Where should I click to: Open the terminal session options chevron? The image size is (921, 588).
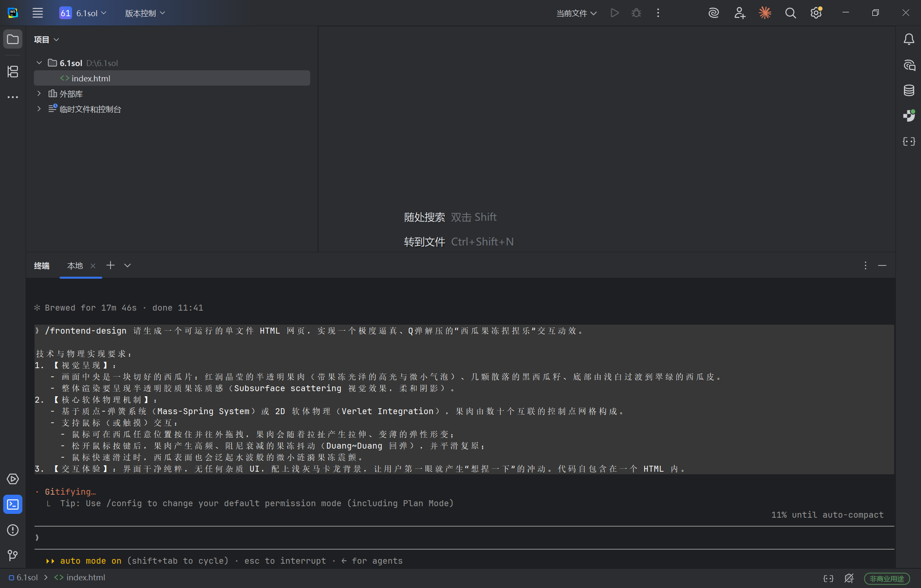(127, 265)
